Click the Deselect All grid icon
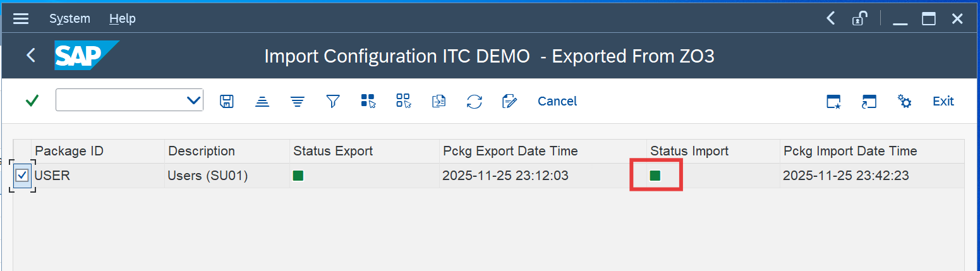Viewport: 980px width, 271px height. coord(404,101)
